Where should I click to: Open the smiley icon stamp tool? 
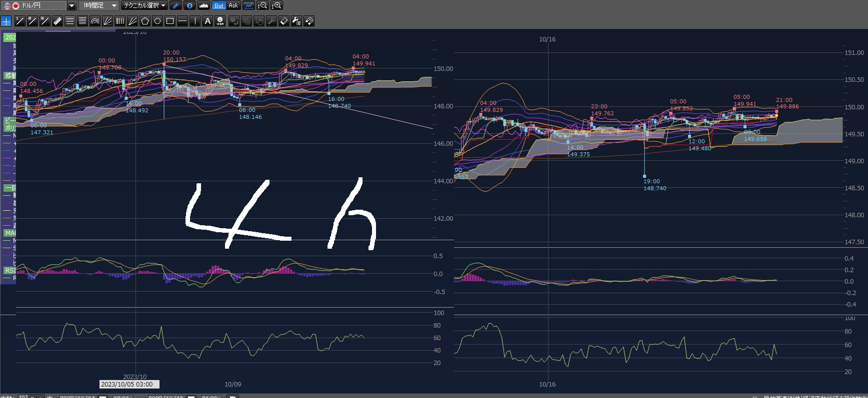[220, 21]
